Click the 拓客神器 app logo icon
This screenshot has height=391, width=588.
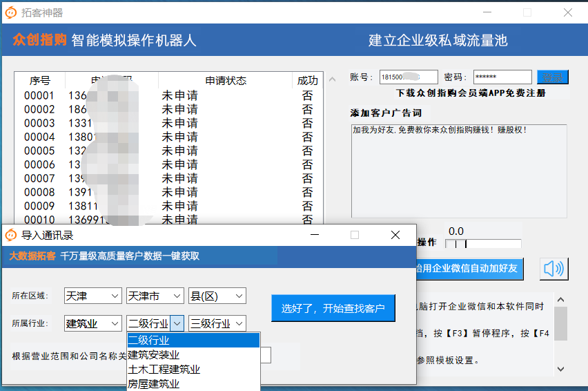[x=11, y=12]
